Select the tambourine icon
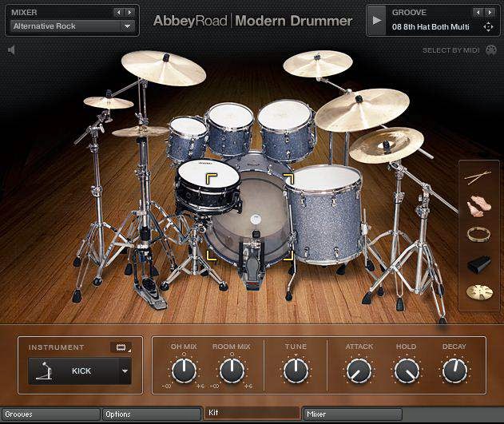 click(x=478, y=234)
